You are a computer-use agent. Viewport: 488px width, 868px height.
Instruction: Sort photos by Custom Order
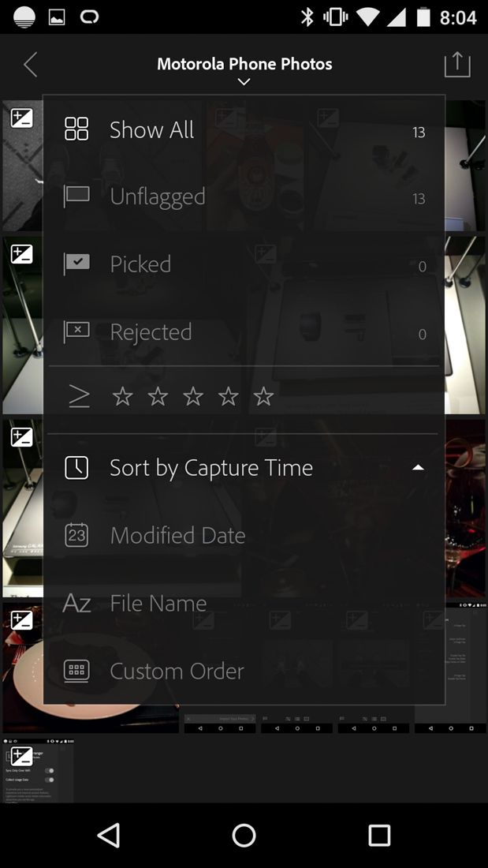(177, 672)
